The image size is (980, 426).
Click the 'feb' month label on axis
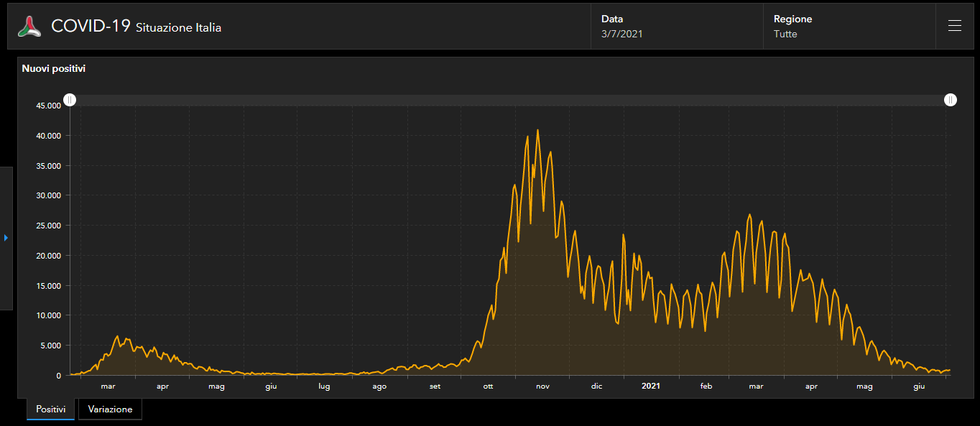(706, 386)
